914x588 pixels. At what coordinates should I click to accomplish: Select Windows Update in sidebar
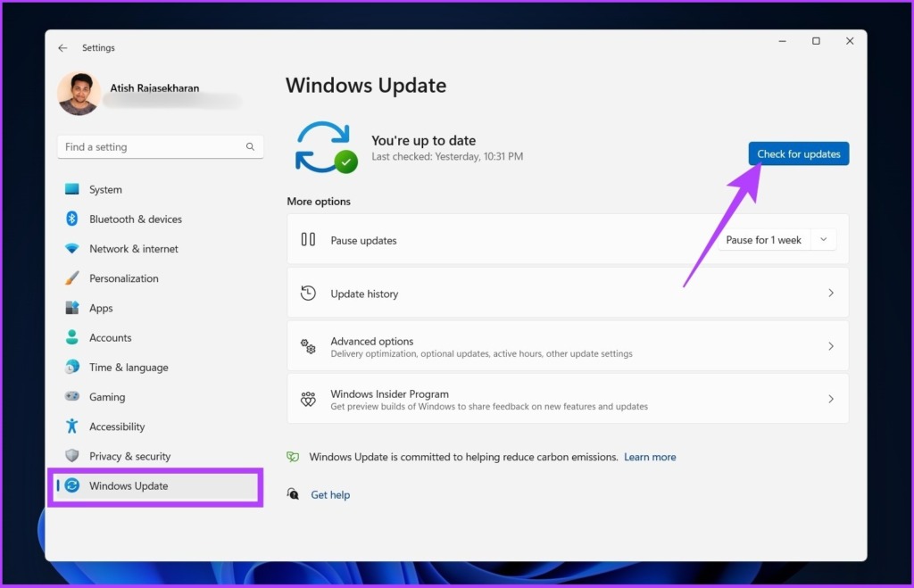[157, 485]
